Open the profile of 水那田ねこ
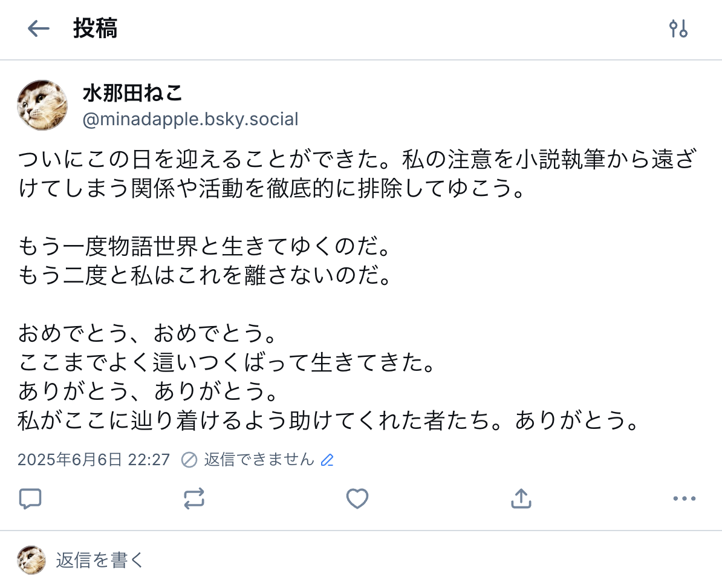 coord(133,93)
